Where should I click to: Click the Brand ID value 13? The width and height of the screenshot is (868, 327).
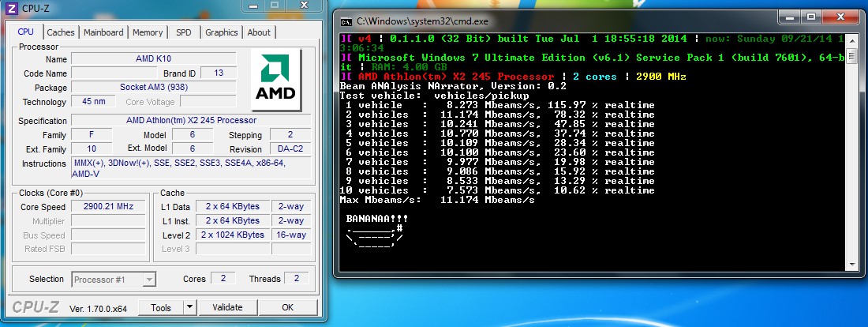219,73
